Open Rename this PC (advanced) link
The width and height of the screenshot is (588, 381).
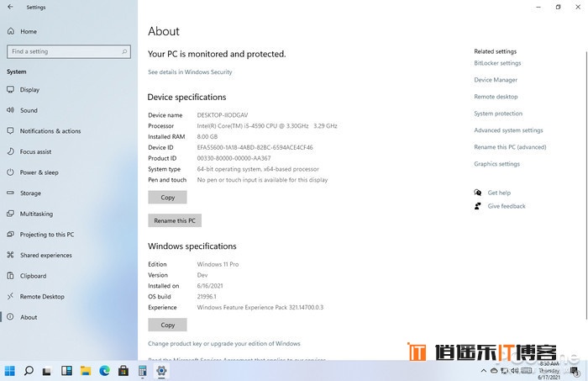pyautogui.click(x=510, y=147)
